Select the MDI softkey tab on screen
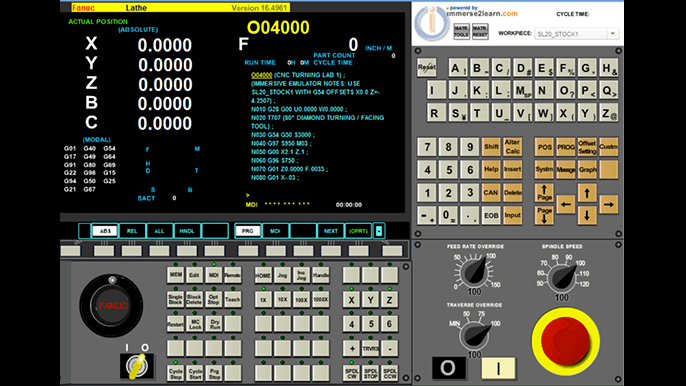 (x=275, y=231)
